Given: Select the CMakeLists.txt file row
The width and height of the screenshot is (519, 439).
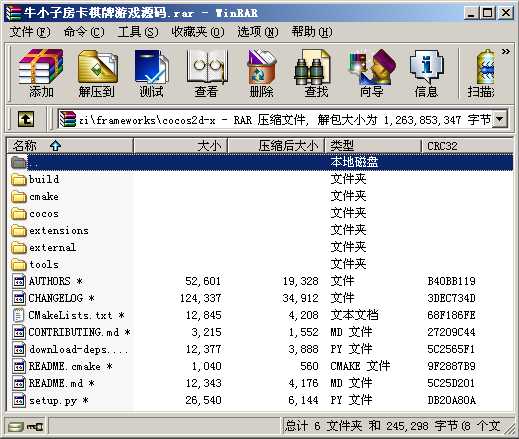Looking at the screenshot, I should pyautogui.click(x=260, y=315).
